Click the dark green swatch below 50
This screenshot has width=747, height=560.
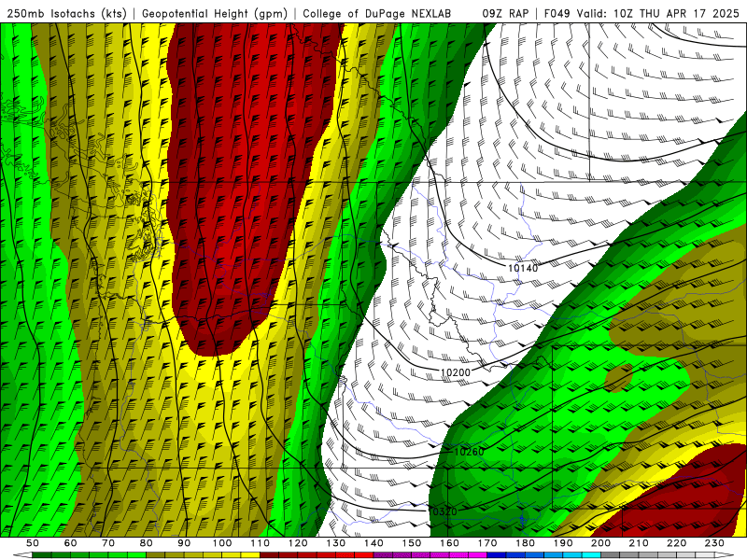pos(42,555)
